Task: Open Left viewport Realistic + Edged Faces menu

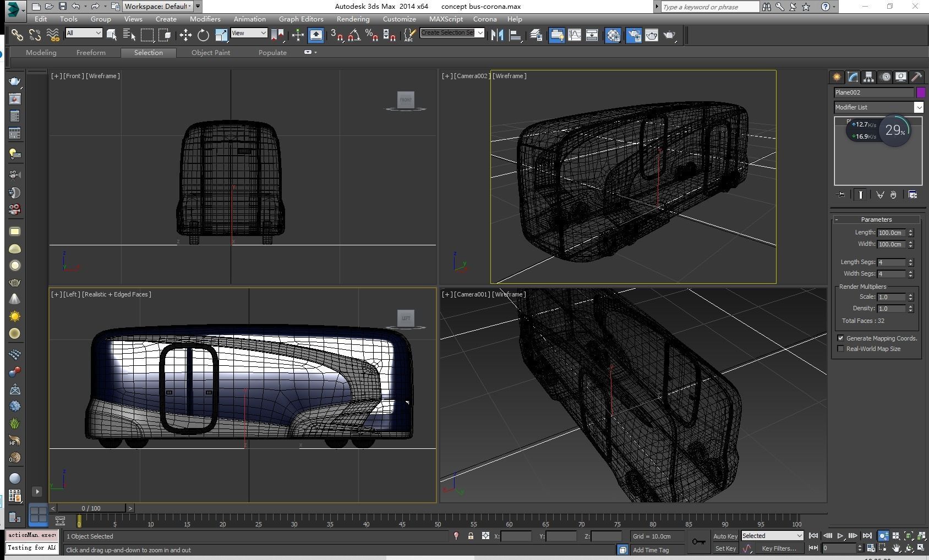Action: (x=117, y=294)
